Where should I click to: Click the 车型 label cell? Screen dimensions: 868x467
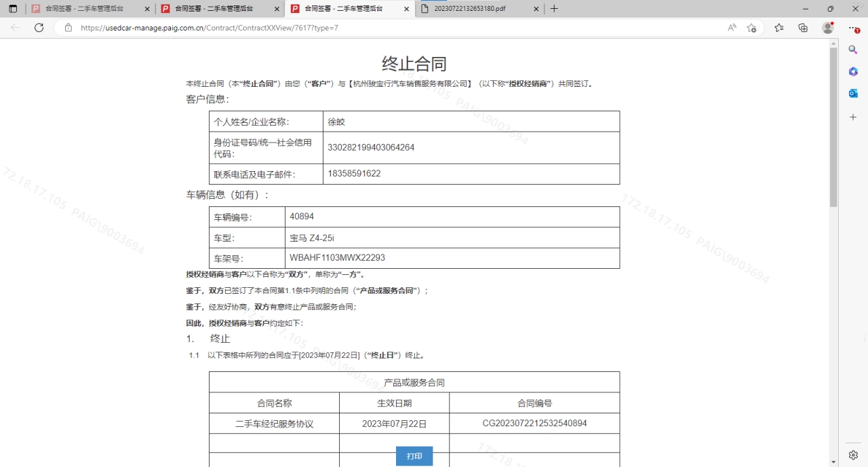247,238
